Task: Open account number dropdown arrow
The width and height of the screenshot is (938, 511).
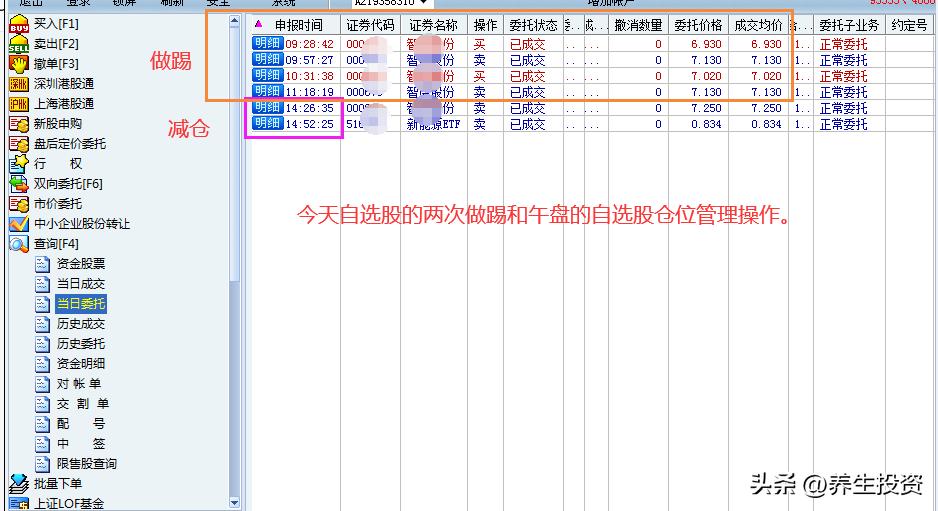Action: point(424,3)
